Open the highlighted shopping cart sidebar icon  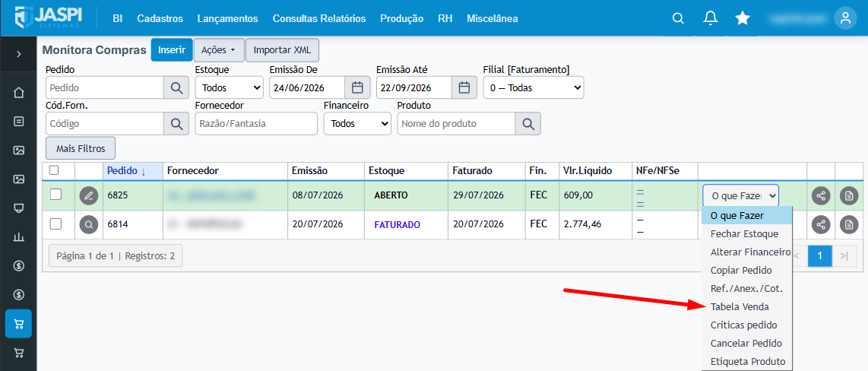pos(19,323)
